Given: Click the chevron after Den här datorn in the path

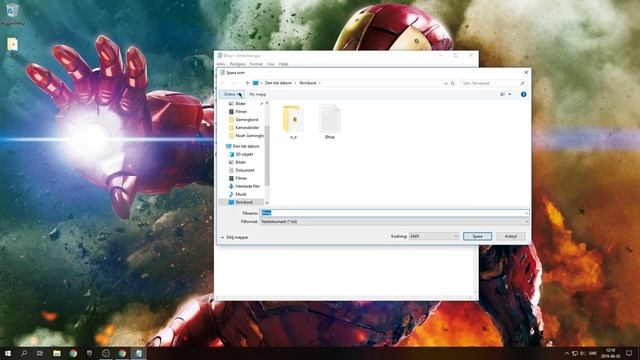Looking at the screenshot, I should click(296, 83).
